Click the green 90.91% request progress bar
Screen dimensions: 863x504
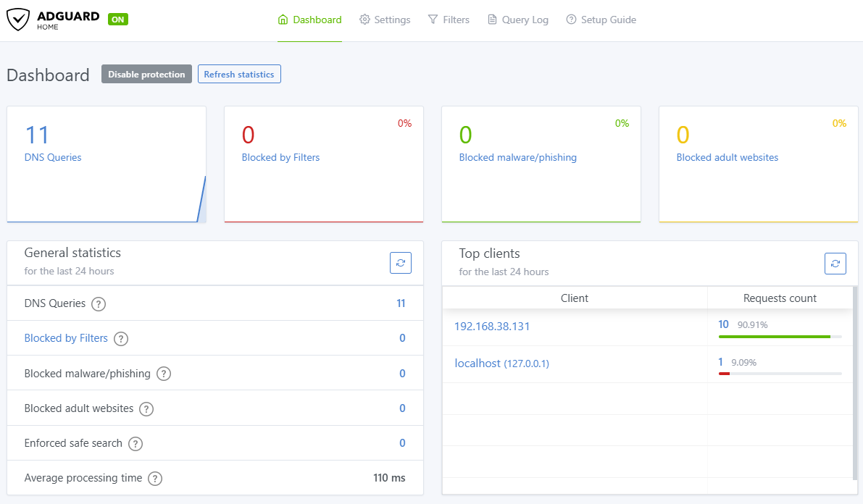coord(775,336)
